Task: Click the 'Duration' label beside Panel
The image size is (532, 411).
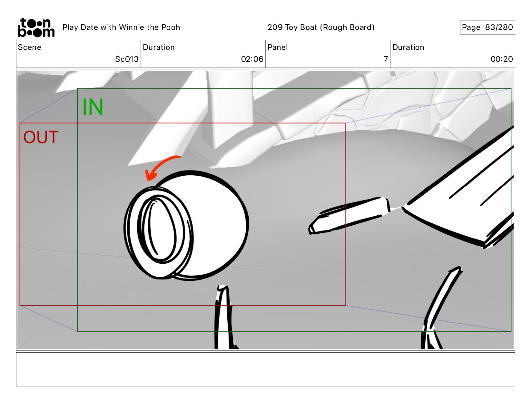Action: (408, 47)
